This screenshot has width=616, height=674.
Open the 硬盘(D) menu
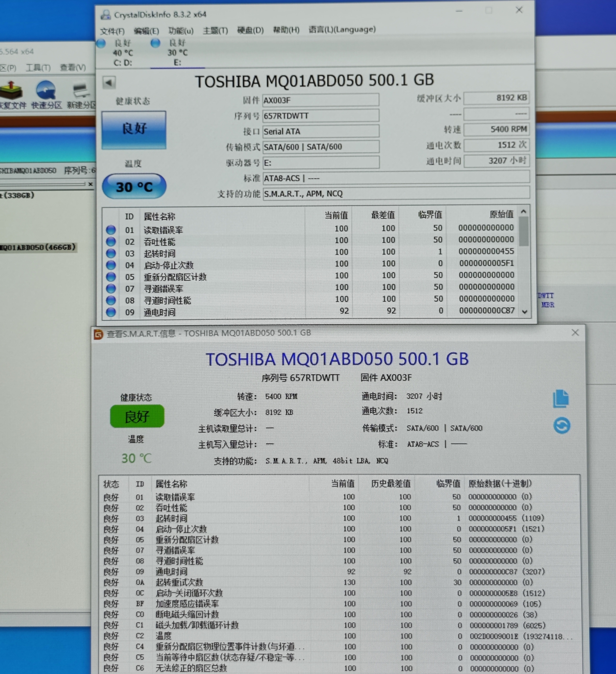(x=250, y=30)
